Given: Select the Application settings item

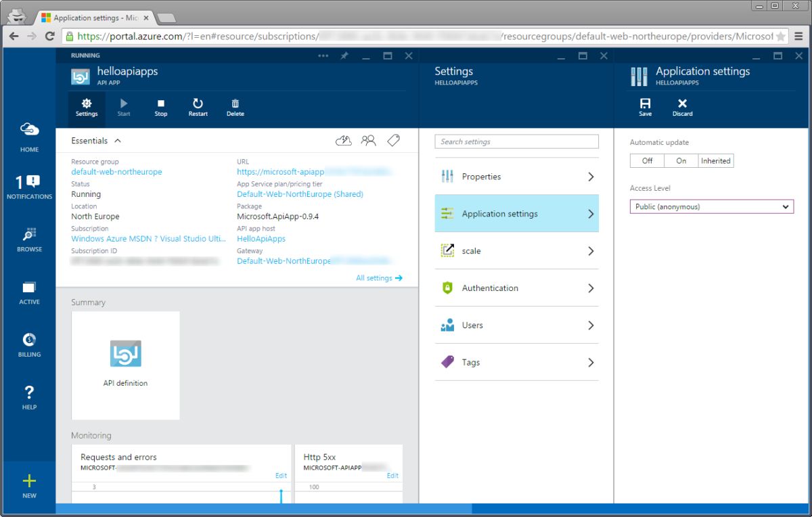Looking at the screenshot, I should 517,214.
